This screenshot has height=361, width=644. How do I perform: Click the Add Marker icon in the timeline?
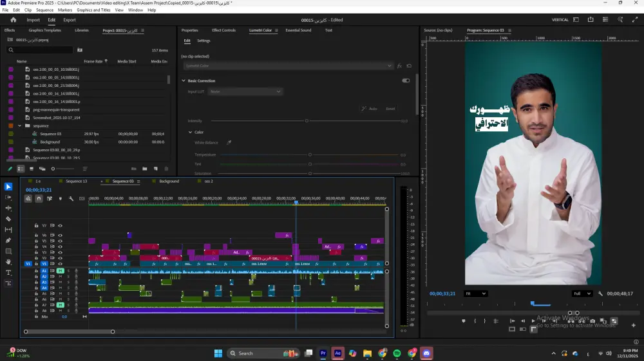(x=61, y=199)
